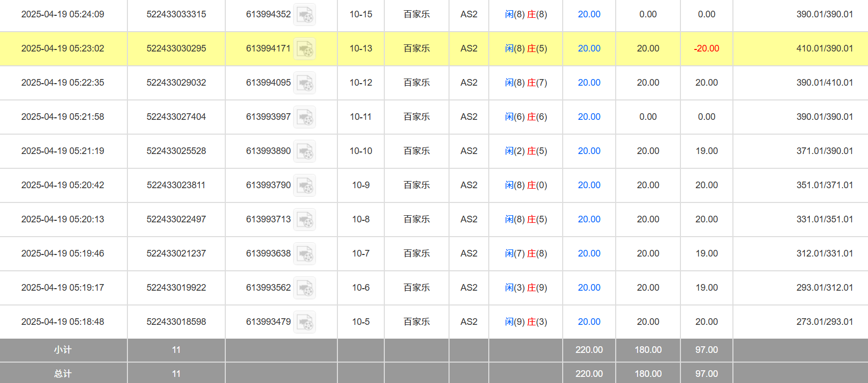
Task: Open the replay icon for 613993713
Action: point(305,220)
